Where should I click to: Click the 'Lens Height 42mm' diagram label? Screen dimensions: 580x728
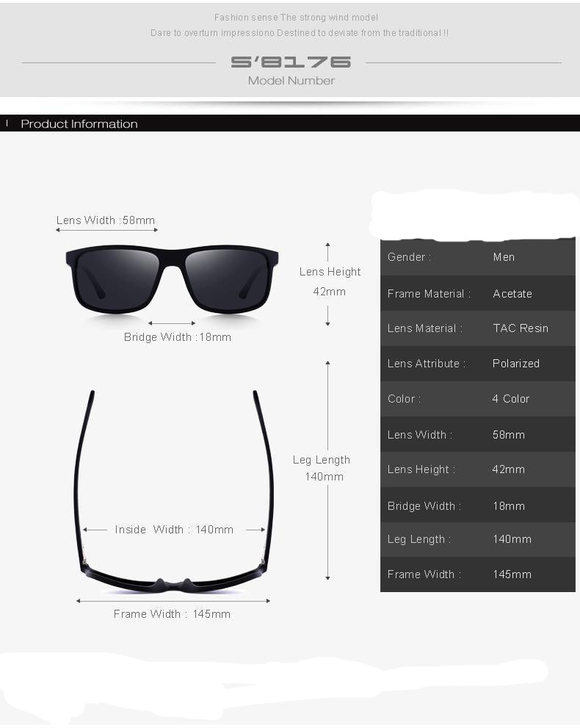click(x=329, y=281)
